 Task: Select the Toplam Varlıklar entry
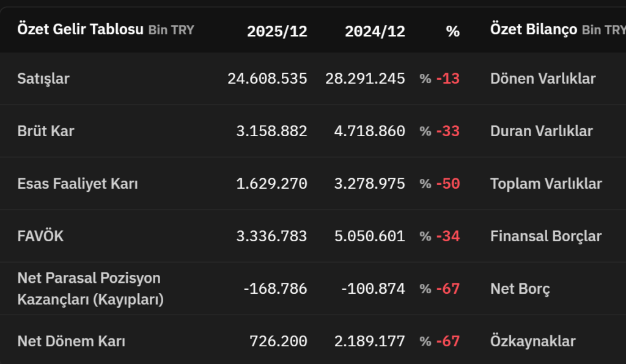pos(546,184)
